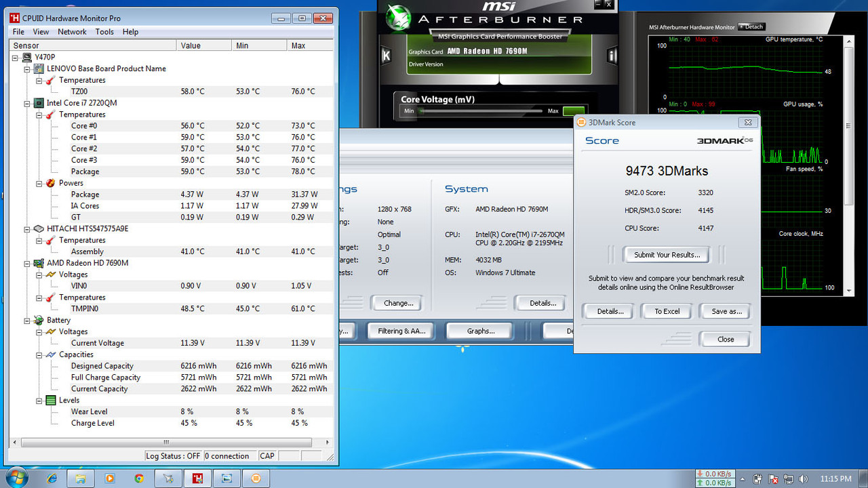Image resolution: width=868 pixels, height=488 pixels.
Task: Click the GPU Voltages wave icon
Action: click(50, 274)
